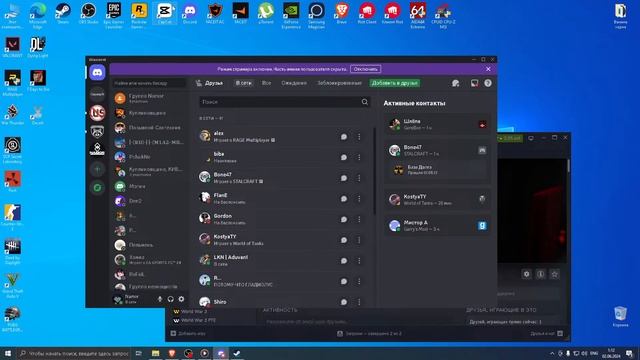Viewport: 640px width, 360px height.
Task: Open more options for LKN | Advant
Action: [x=359, y=261]
